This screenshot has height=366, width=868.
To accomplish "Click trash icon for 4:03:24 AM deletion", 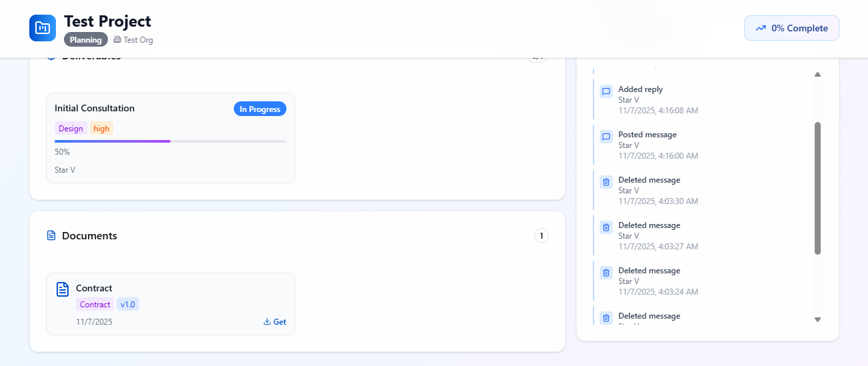I will click(x=606, y=273).
